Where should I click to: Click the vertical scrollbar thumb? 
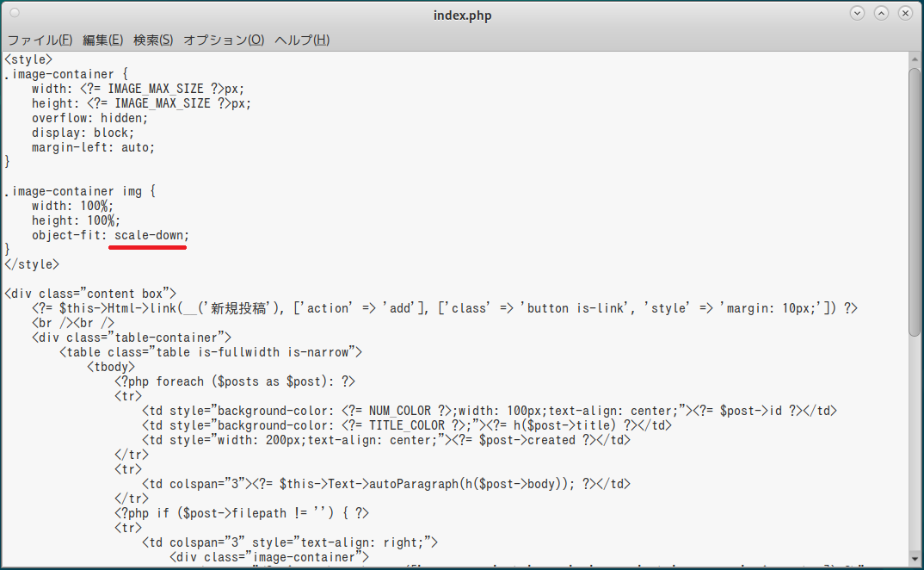pyautogui.click(x=915, y=198)
